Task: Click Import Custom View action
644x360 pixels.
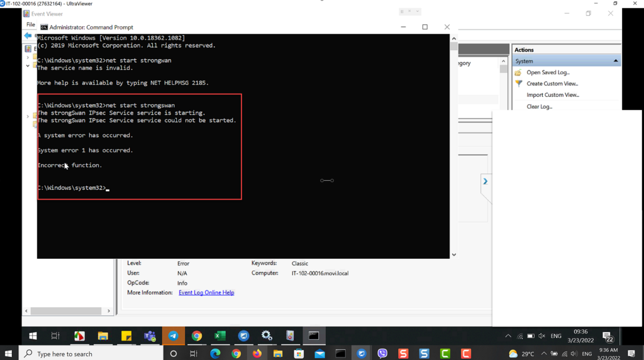Action: (552, 95)
